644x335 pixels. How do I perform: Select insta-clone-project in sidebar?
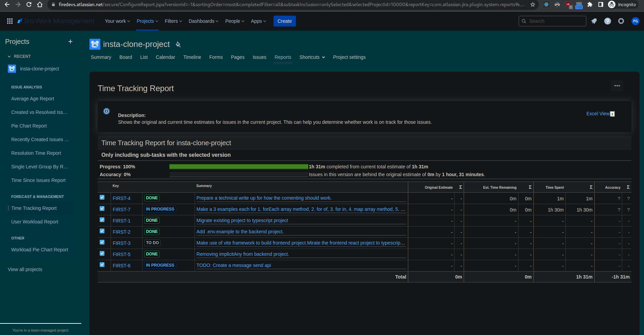pyautogui.click(x=39, y=69)
